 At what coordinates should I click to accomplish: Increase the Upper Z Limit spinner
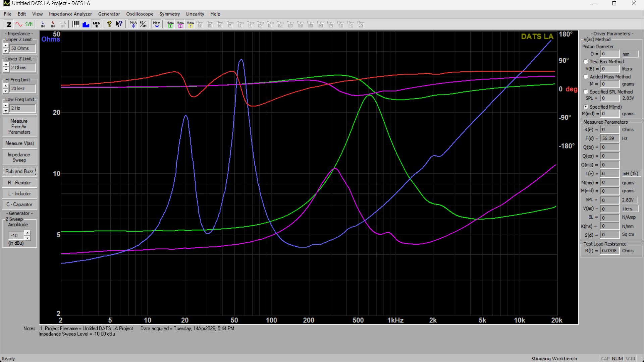click(6, 46)
